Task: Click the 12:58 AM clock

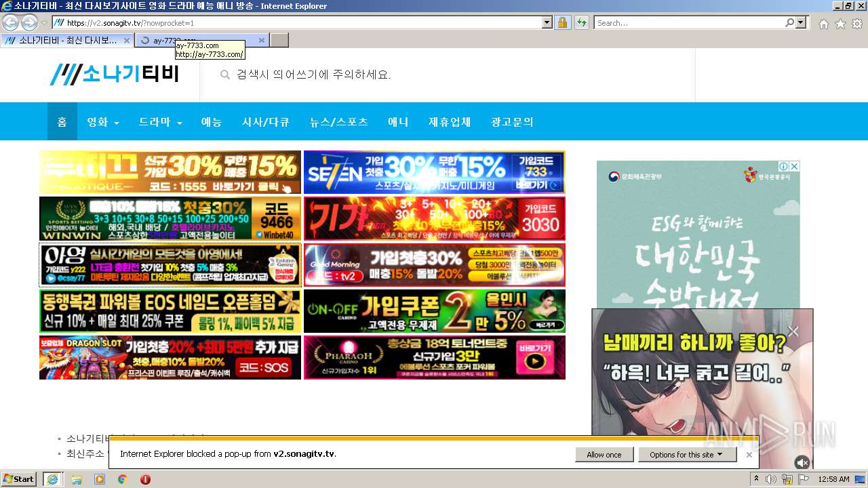Action: pyautogui.click(x=833, y=479)
